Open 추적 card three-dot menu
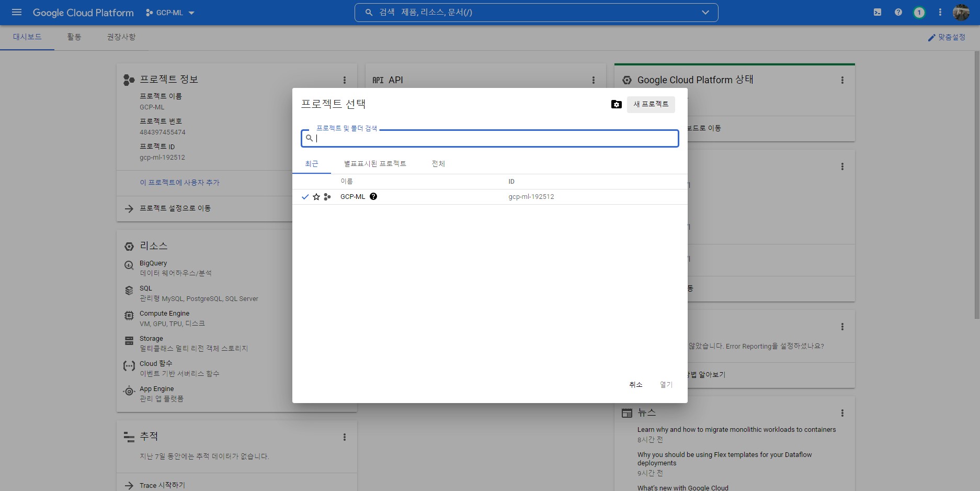The width and height of the screenshot is (980, 491). pos(345,437)
